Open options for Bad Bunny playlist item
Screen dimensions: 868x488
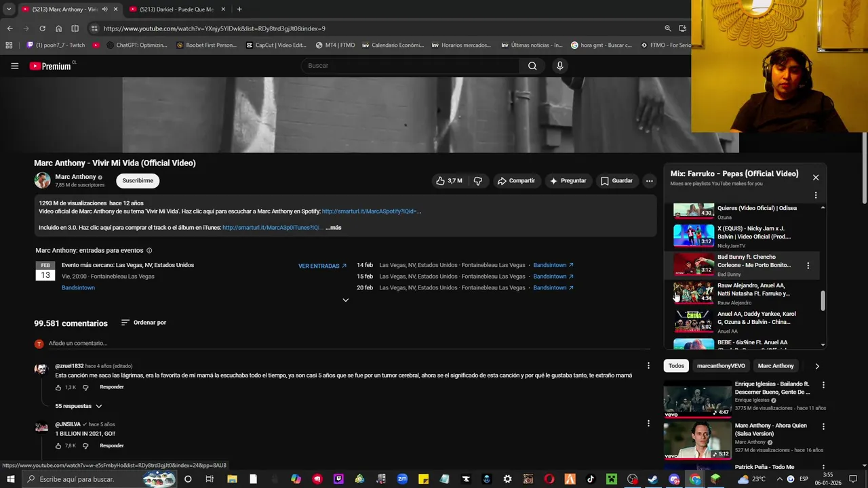(808, 266)
